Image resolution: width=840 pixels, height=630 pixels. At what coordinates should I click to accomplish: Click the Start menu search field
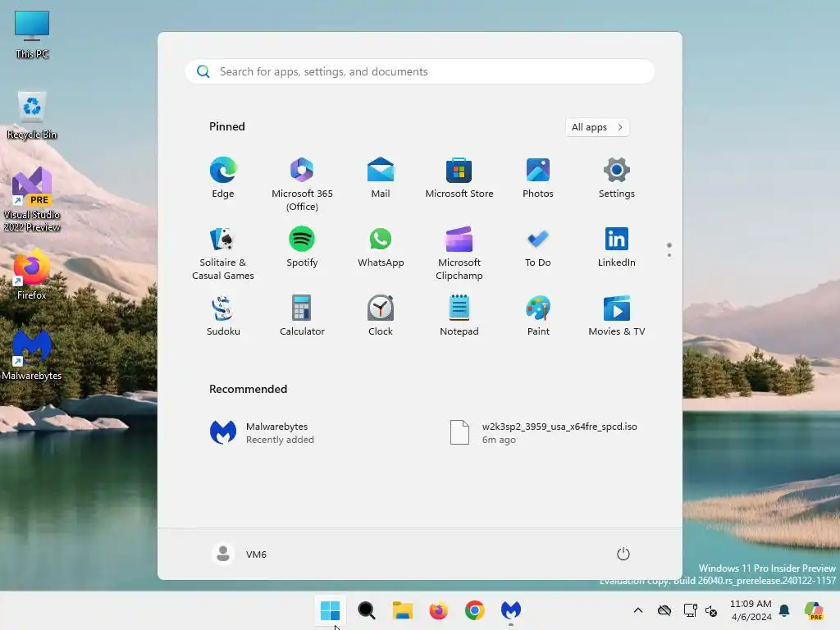[420, 71]
